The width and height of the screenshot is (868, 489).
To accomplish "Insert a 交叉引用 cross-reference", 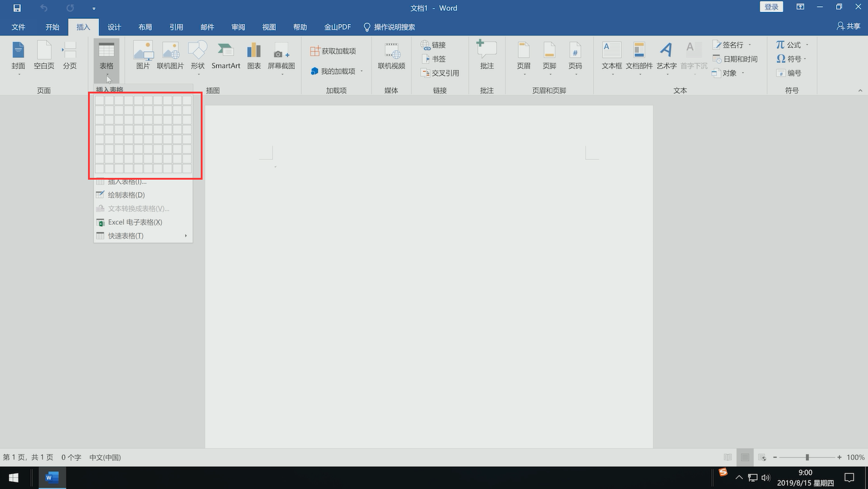I will tap(440, 73).
